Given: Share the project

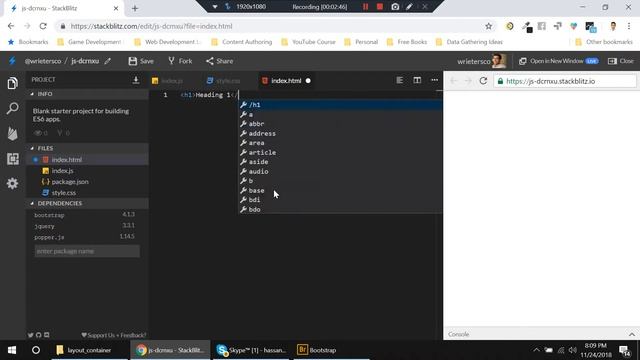Looking at the screenshot, I should click(x=220, y=61).
